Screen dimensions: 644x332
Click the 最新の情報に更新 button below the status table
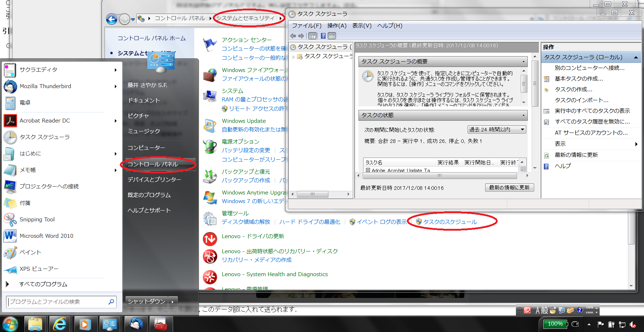click(509, 188)
